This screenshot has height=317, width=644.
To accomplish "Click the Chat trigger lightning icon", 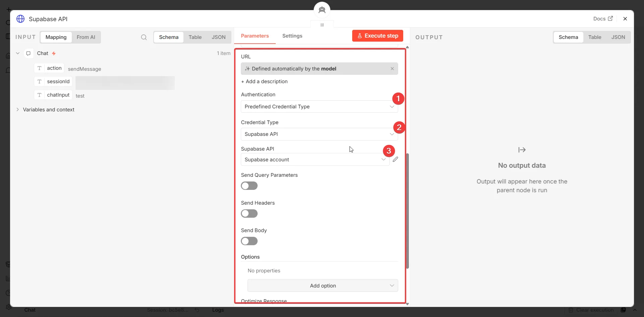I will [x=54, y=53].
